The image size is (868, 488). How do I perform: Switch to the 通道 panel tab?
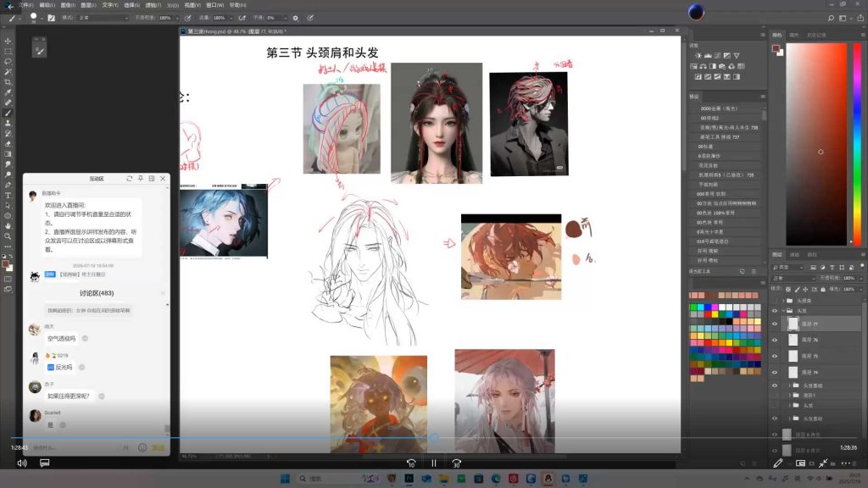pyautogui.click(x=794, y=256)
